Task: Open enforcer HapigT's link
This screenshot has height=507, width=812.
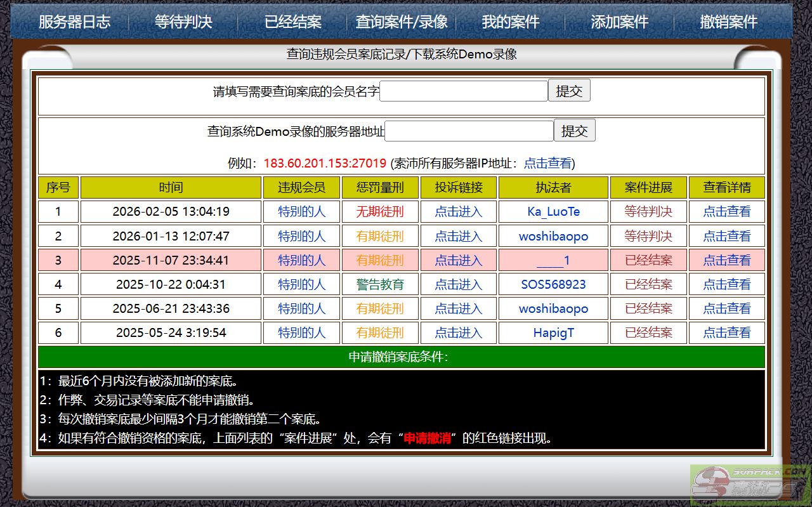Action: [x=553, y=333]
